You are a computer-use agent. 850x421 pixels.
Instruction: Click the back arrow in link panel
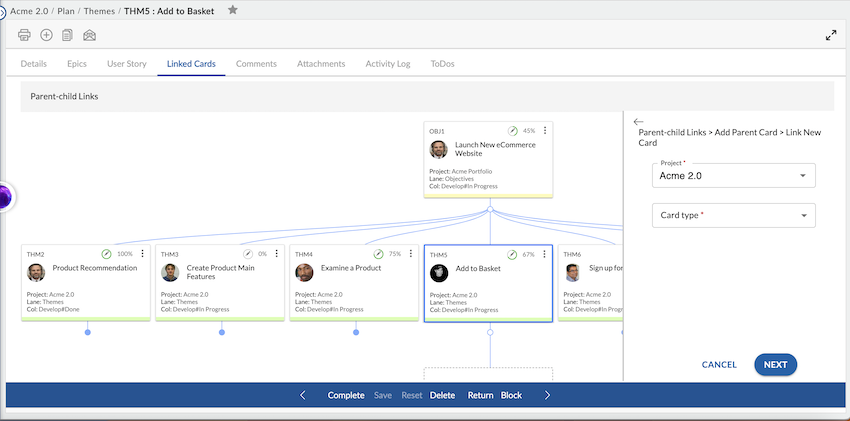[x=639, y=122]
